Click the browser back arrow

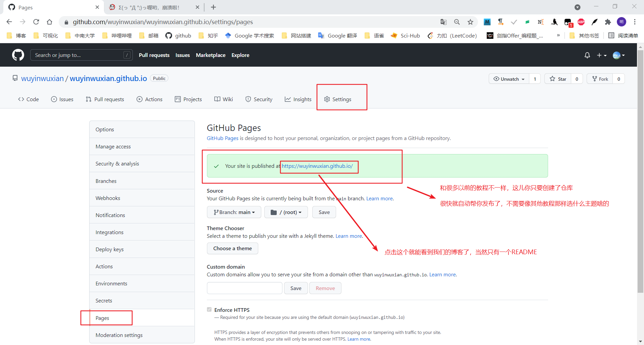click(x=9, y=22)
